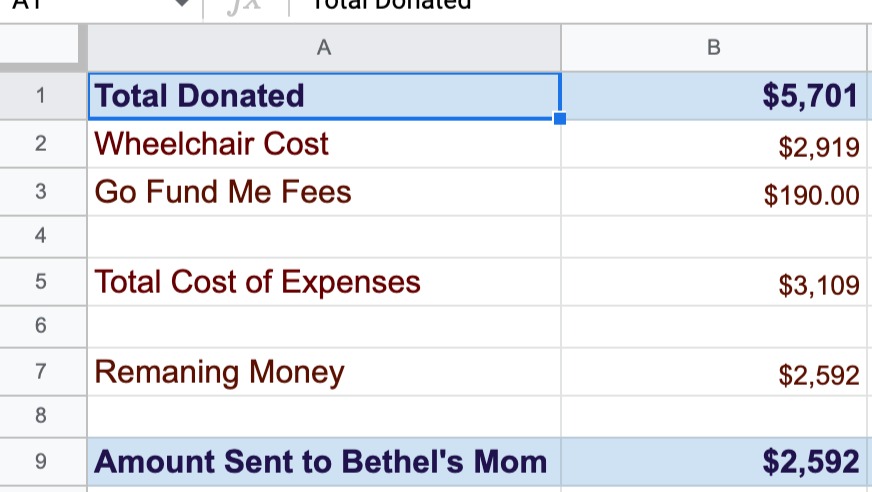Click the Remaning Money cell
Viewport: 872px width, 492px height.
coord(324,372)
